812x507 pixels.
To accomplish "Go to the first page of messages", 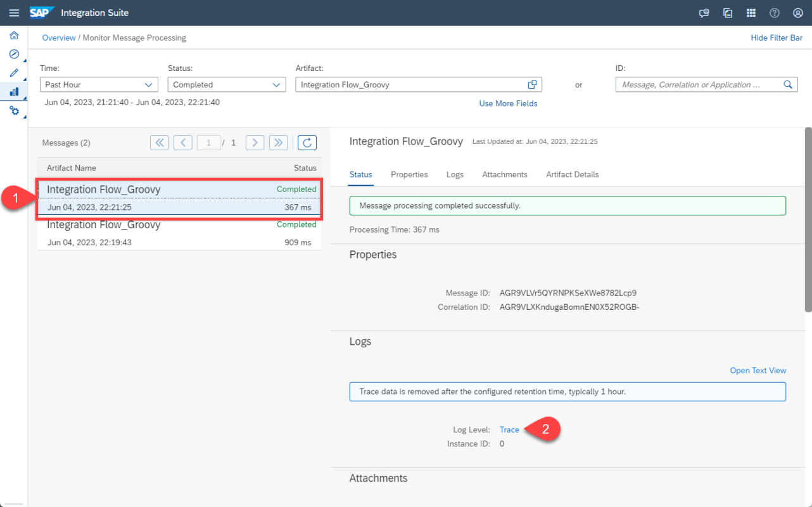I will click(x=160, y=143).
